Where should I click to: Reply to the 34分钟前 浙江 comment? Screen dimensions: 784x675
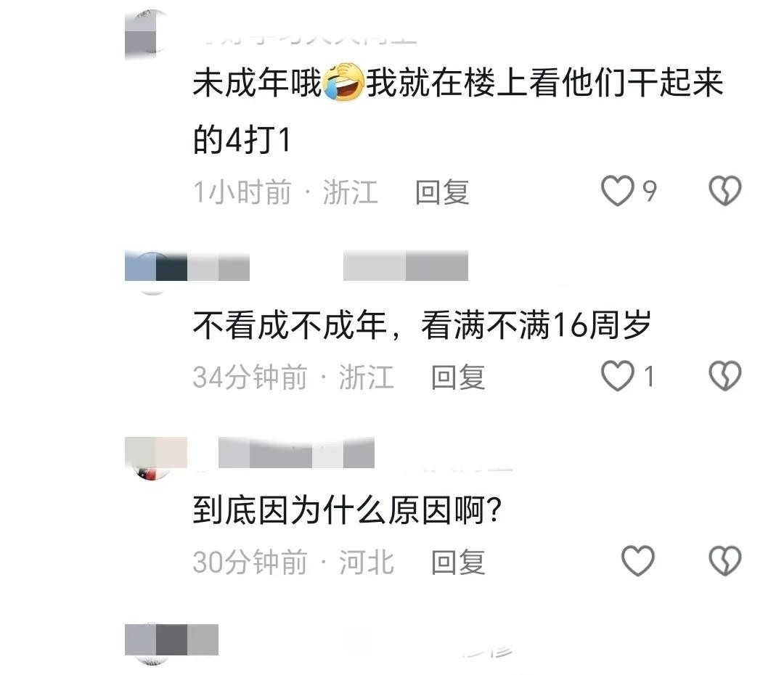458,377
